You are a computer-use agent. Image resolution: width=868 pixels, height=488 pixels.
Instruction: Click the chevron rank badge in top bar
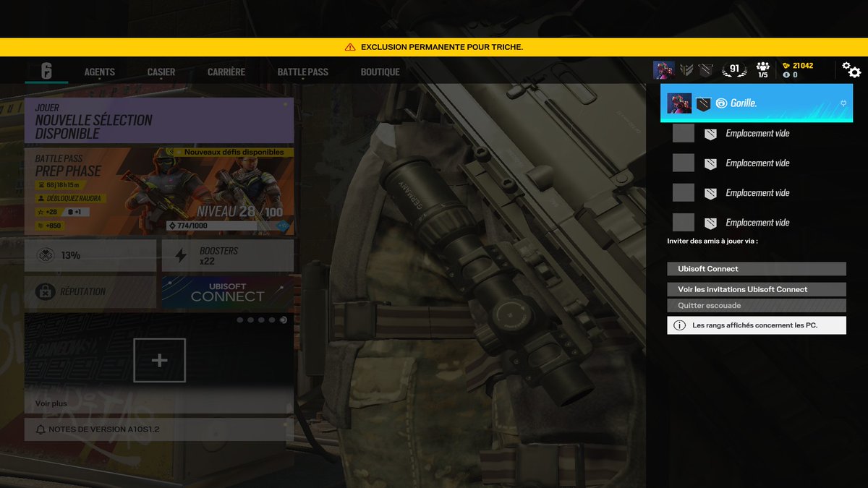point(686,70)
